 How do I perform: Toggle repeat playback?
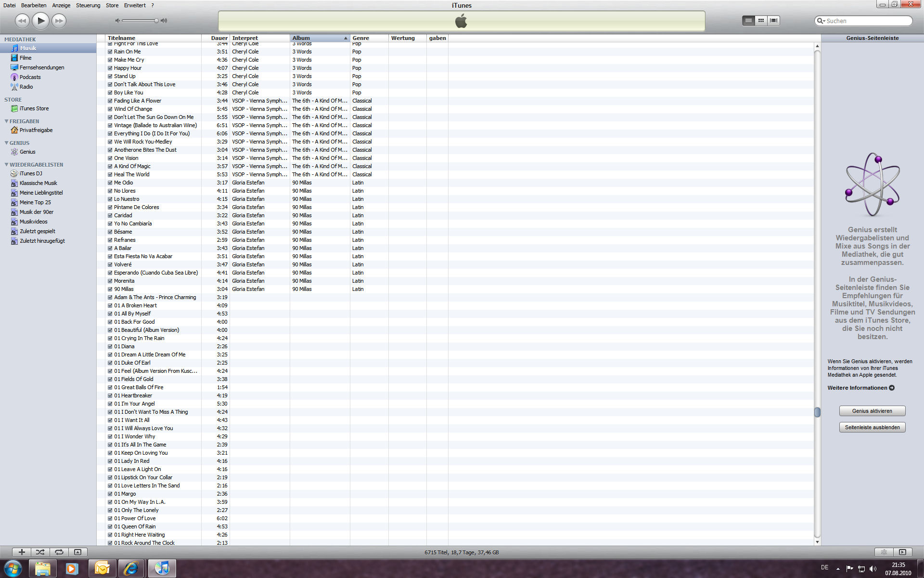tap(59, 552)
